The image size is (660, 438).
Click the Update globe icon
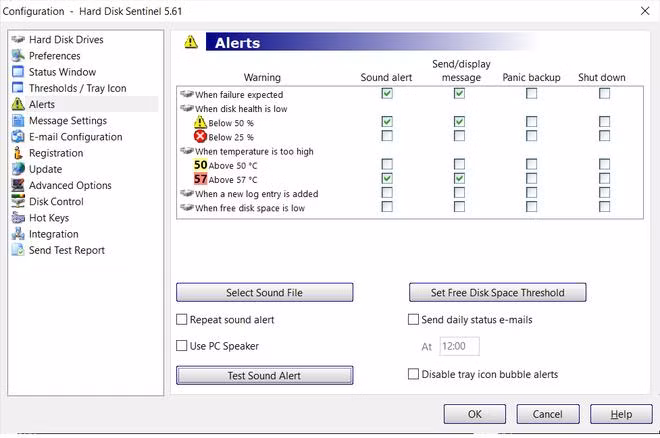coord(18,169)
